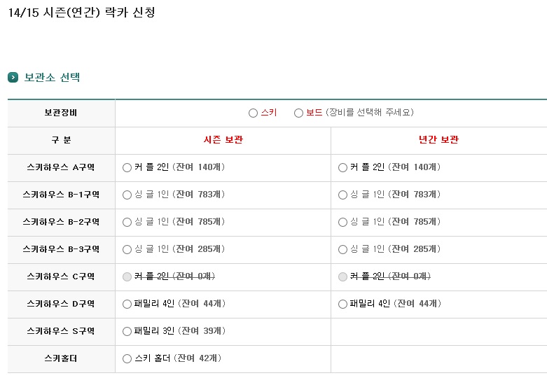Click the 시즌 보관 column header
Image resolution: width=547 pixels, height=392 pixels.
pyautogui.click(x=223, y=140)
